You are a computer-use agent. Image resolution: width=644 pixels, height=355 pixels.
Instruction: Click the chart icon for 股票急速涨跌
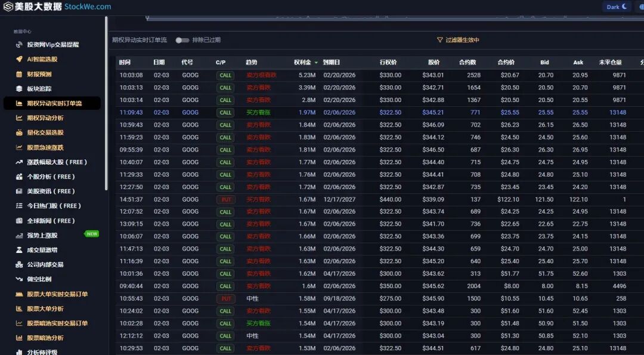click(19, 147)
